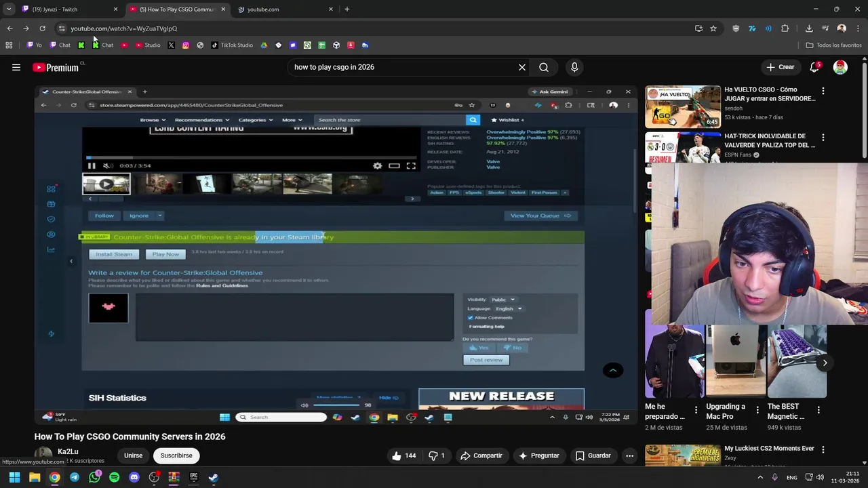Open a new Chrome tab

347,9
